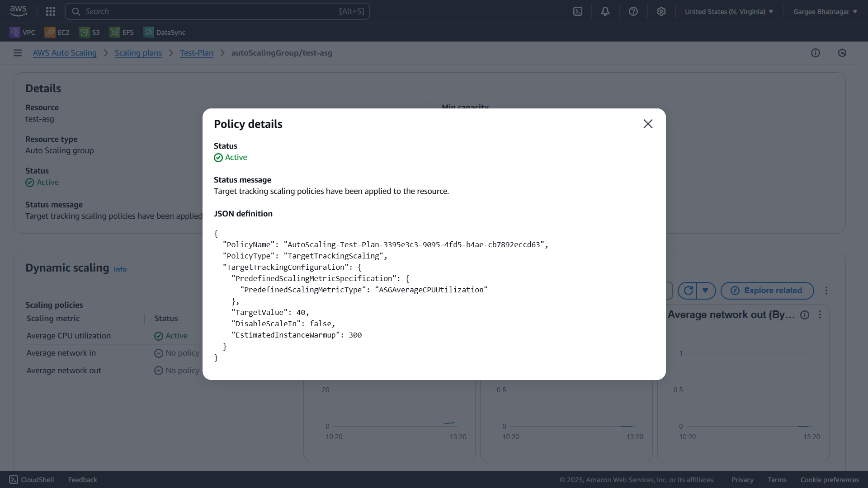Open CloudShell from the top bar icon
Screen dimensions: 868x488
[578, 11]
